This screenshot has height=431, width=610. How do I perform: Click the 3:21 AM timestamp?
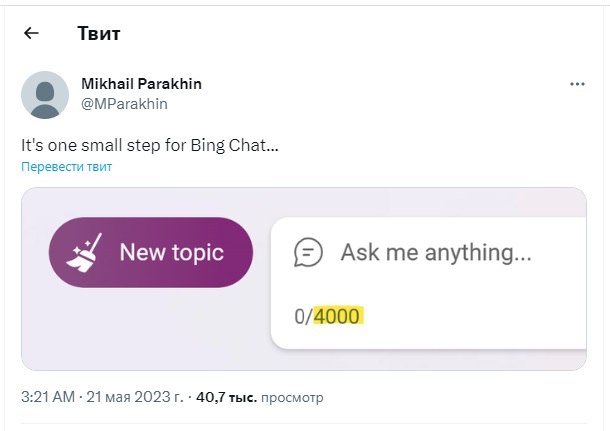click(48, 397)
